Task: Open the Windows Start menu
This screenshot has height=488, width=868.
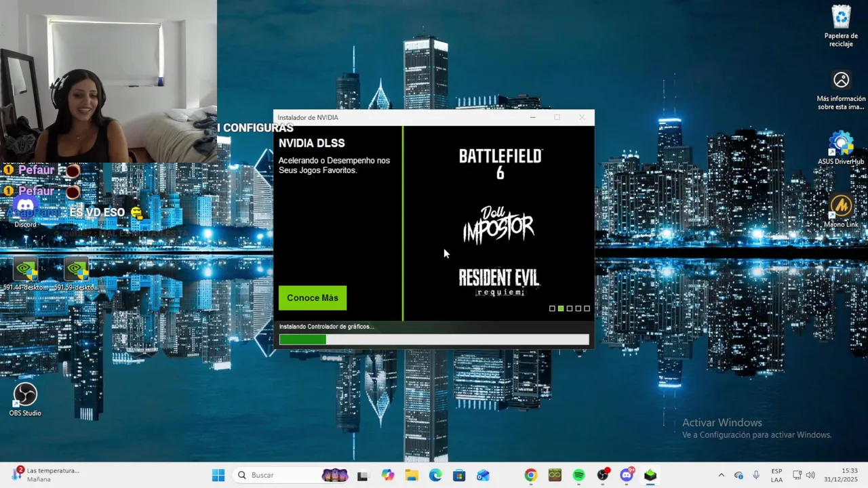Action: [x=218, y=475]
